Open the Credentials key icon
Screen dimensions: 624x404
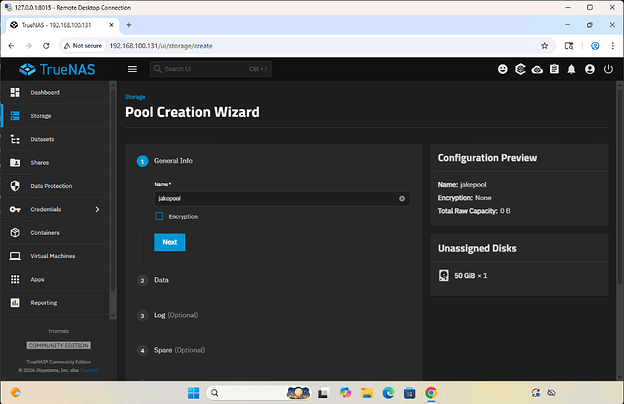tap(15, 209)
